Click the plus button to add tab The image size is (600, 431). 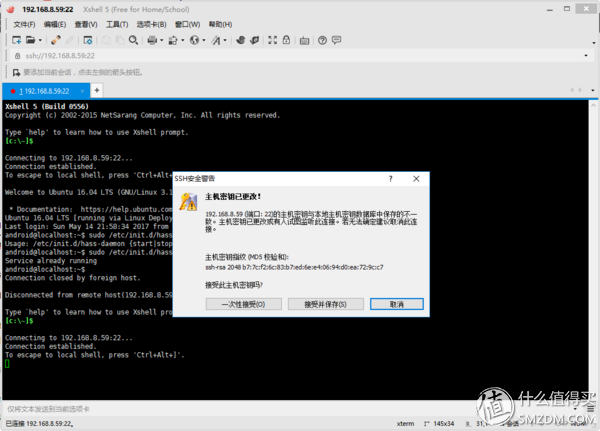[x=97, y=90]
